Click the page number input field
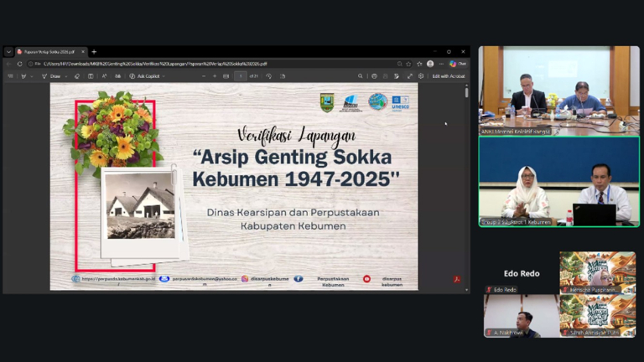The image size is (644, 362). pyautogui.click(x=241, y=76)
